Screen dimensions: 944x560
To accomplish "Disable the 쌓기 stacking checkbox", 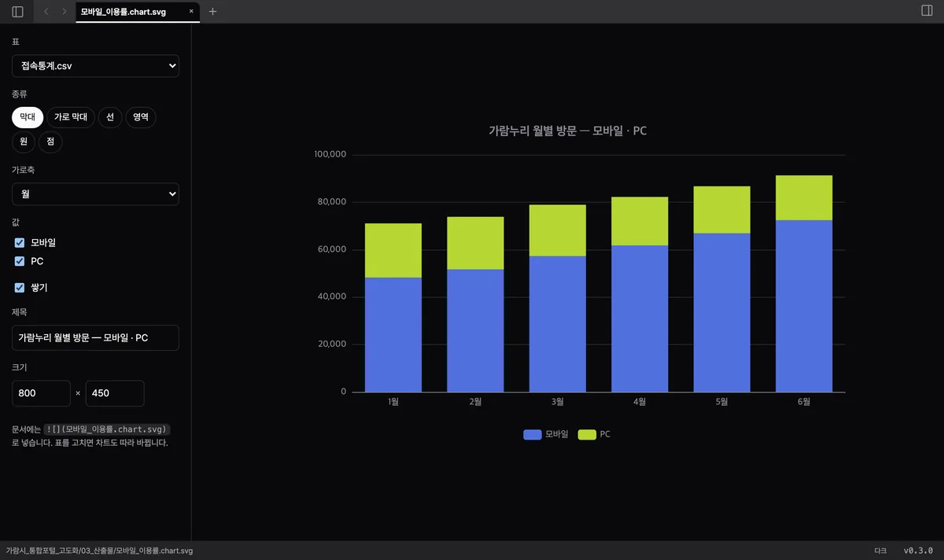I will click(20, 288).
